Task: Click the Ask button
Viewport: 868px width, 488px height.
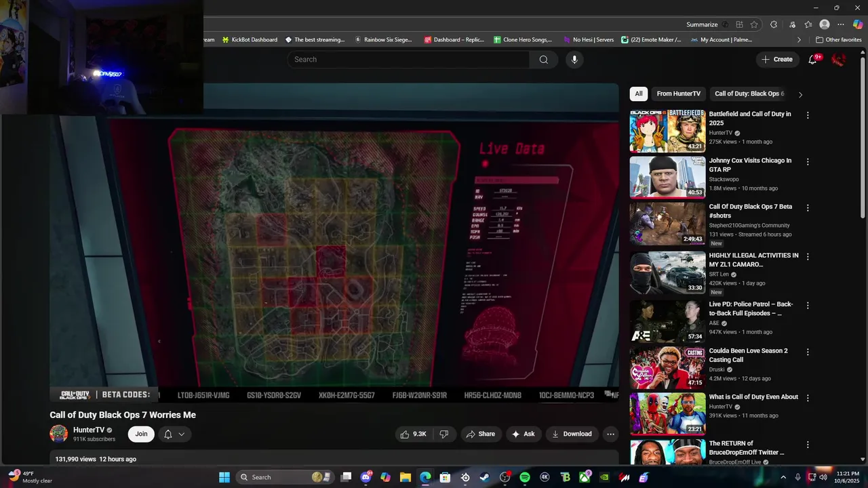Action: (524, 434)
